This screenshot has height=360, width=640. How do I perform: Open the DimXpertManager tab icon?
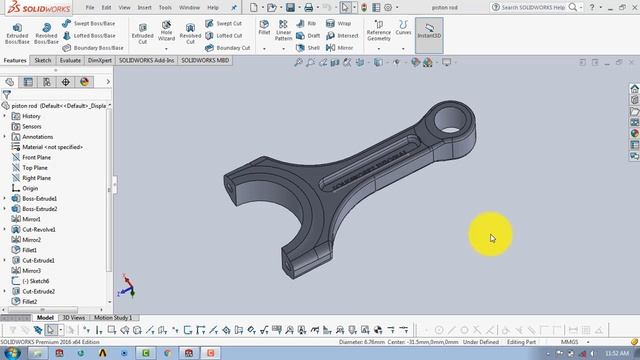[66, 82]
